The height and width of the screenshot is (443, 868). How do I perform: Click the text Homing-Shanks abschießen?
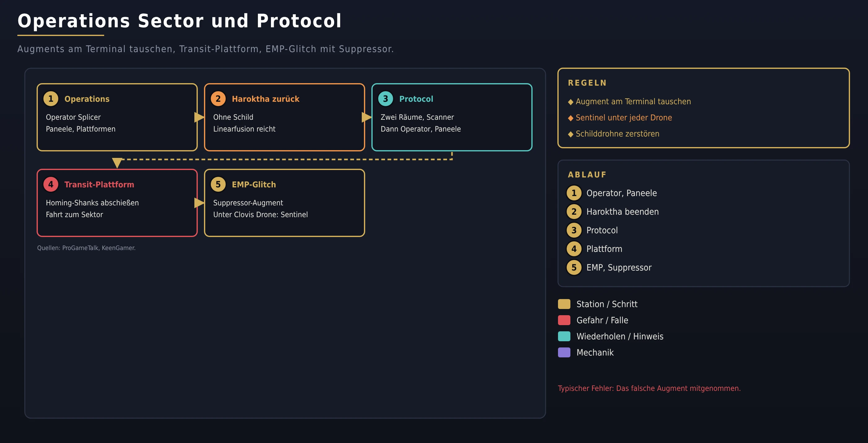(92, 203)
